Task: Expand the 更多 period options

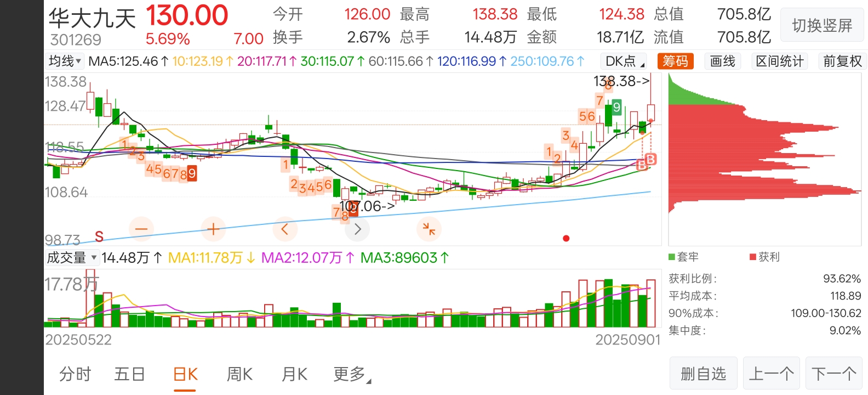Action: [352, 374]
